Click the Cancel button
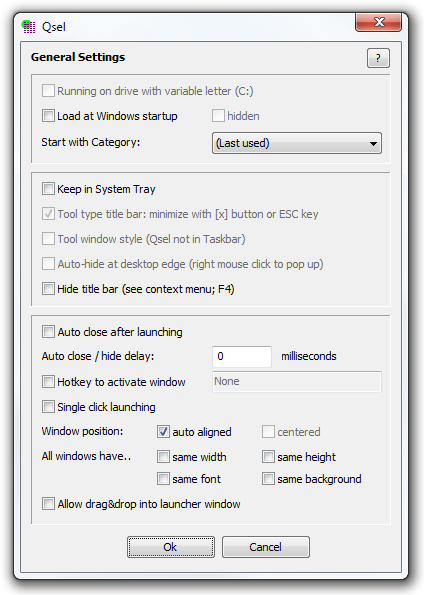 point(266,547)
